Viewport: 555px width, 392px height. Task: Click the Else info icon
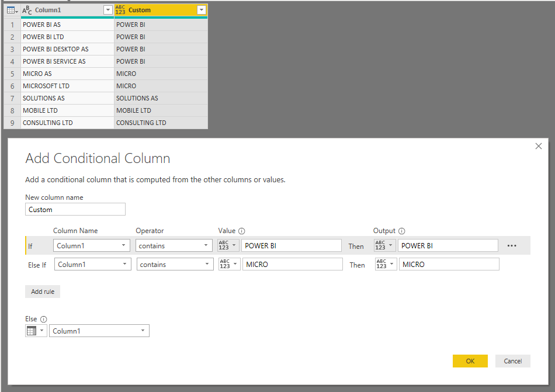tap(43, 319)
